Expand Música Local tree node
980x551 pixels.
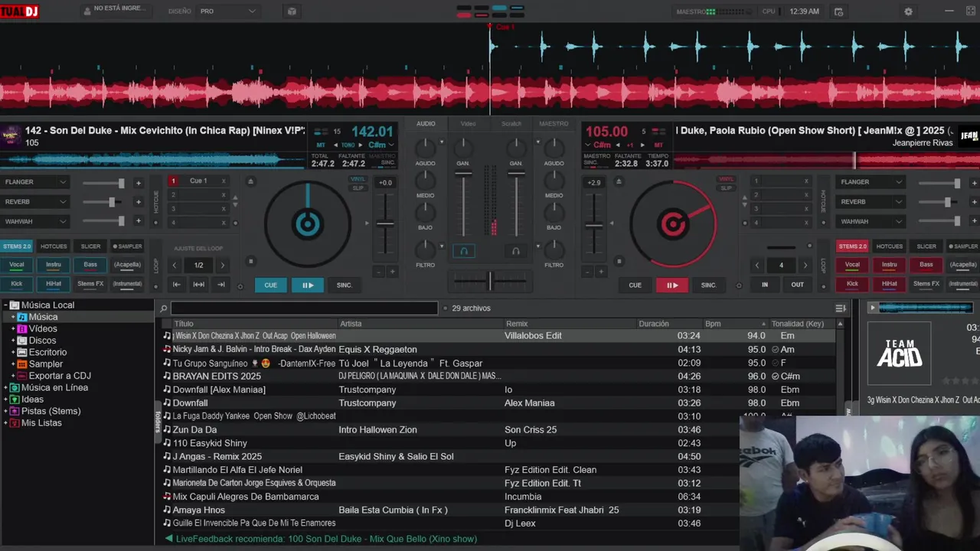(x=6, y=305)
